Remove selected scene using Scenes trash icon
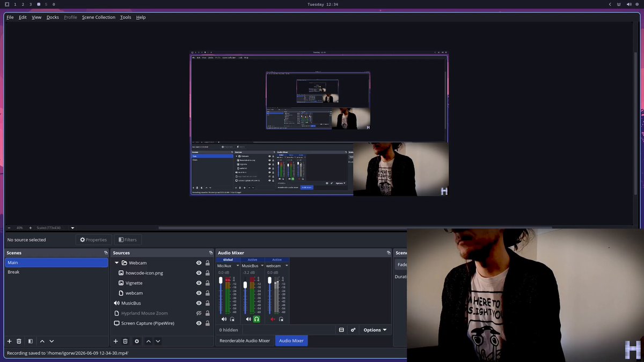The height and width of the screenshot is (362, 644). point(19,341)
